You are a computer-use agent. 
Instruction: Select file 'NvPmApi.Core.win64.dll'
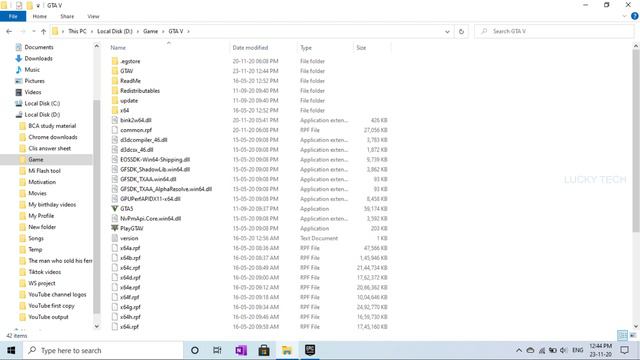pos(151,218)
